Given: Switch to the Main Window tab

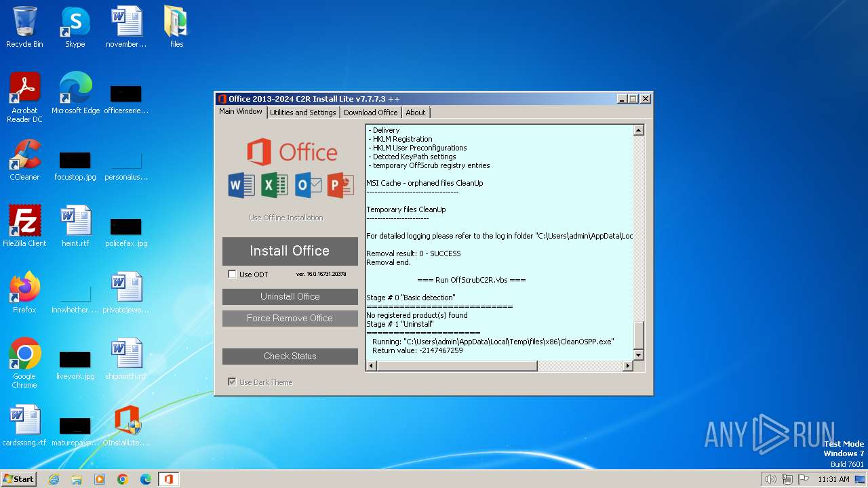Looking at the screenshot, I should tap(241, 112).
